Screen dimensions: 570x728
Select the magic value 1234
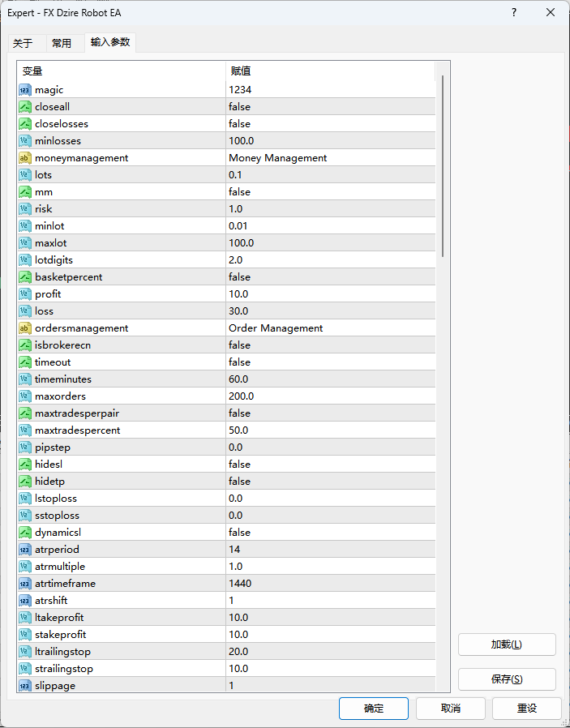pos(240,90)
